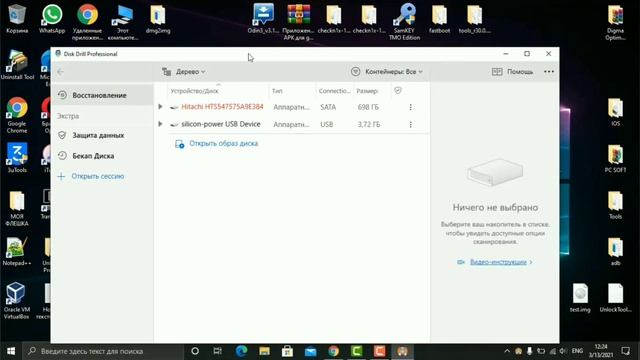Screen dimensions: 640x360
Task: Open the UnlockTool desktop file
Action: pos(616,298)
